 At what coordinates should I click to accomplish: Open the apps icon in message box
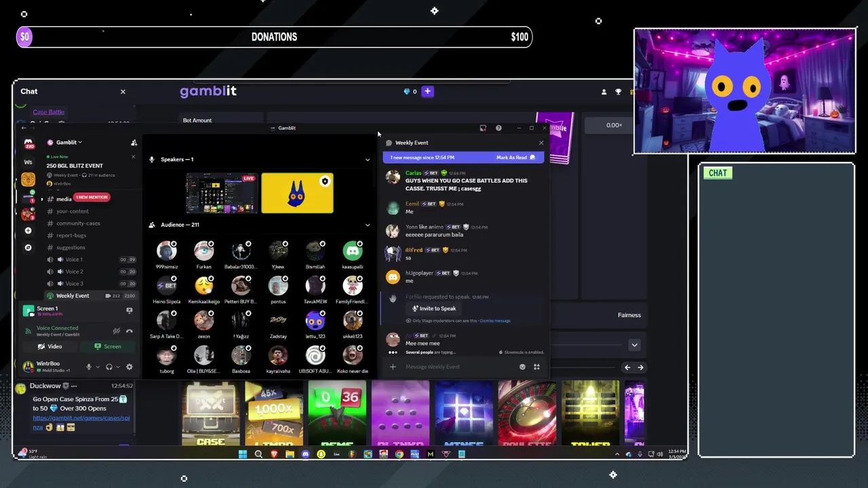tap(536, 367)
